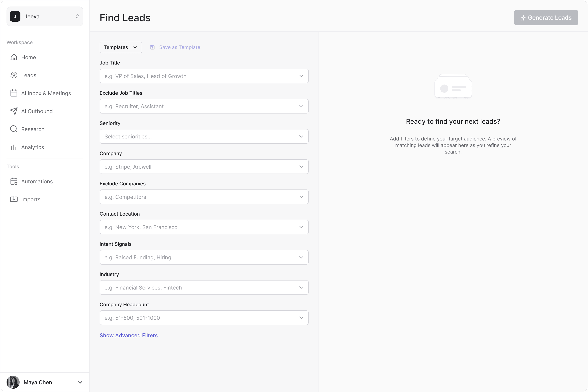The width and height of the screenshot is (588, 392).
Task: Click the Analytics bar chart icon
Action: pyautogui.click(x=14, y=147)
